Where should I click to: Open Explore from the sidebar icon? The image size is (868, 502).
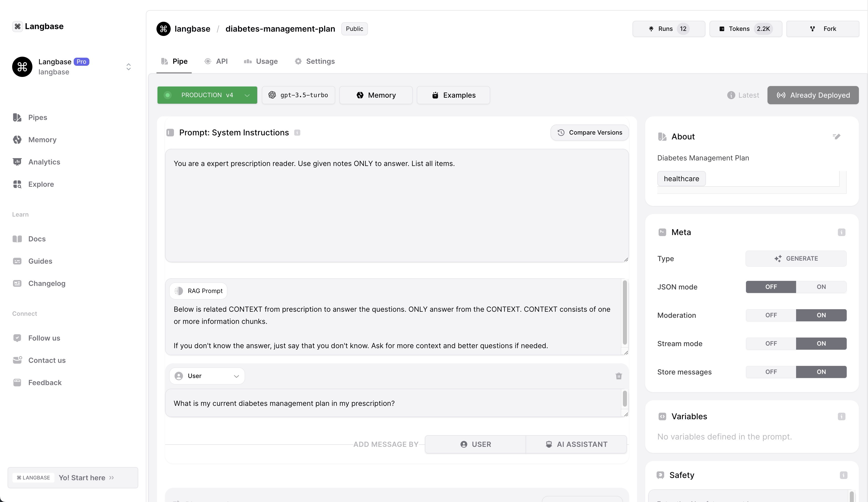click(17, 184)
